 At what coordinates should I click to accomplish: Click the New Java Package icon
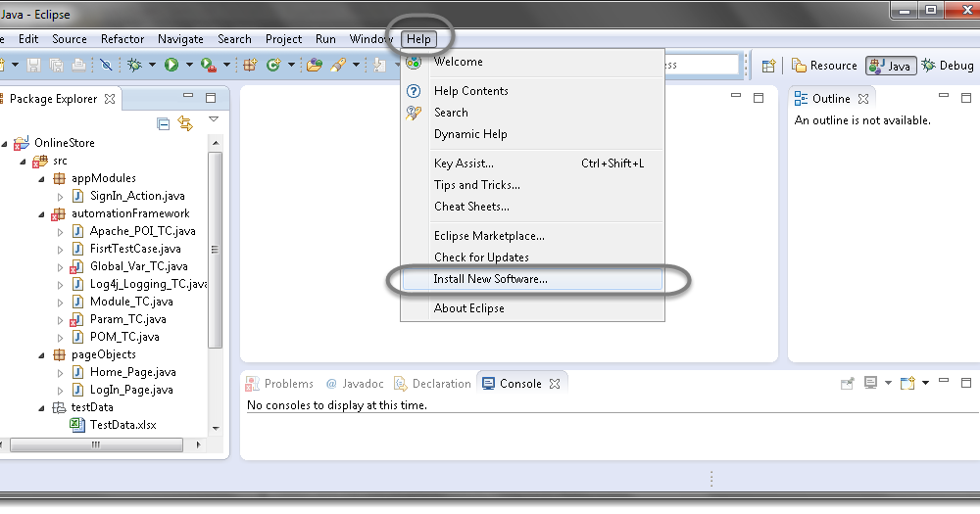click(x=251, y=65)
